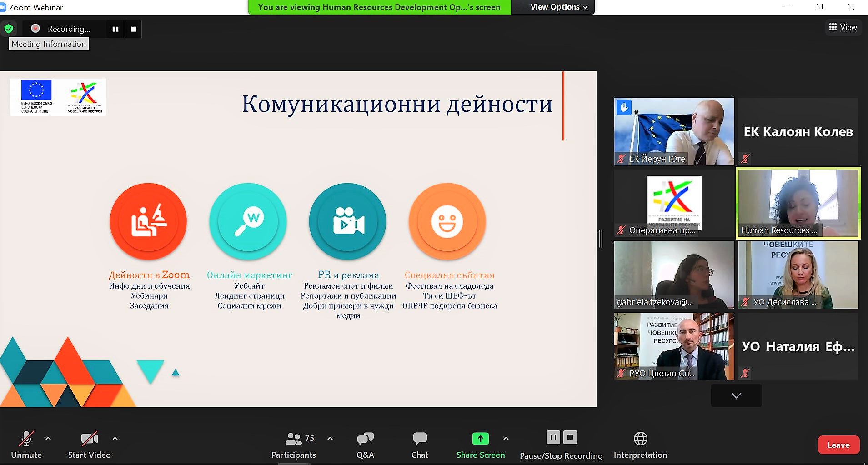Select the ЕК Калоян Колев tile
Screen dimensions: 868x465
click(798, 131)
